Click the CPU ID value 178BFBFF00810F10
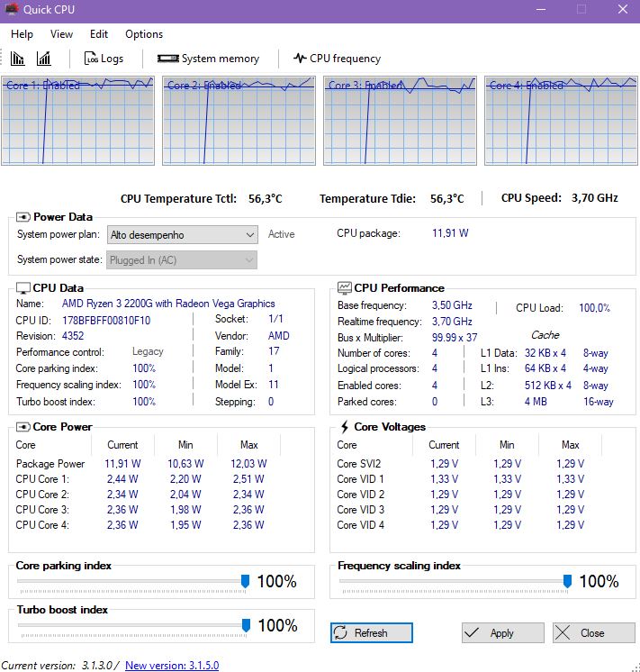640x672 pixels. [106, 321]
